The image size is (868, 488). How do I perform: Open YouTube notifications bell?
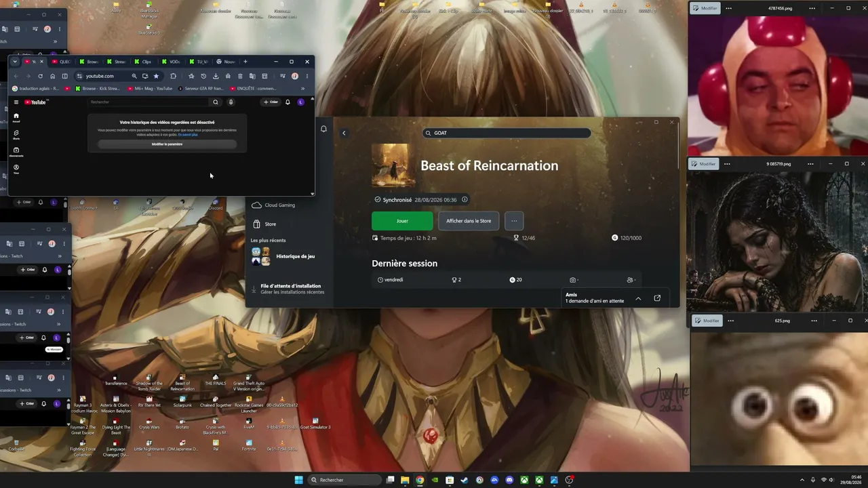coord(288,102)
